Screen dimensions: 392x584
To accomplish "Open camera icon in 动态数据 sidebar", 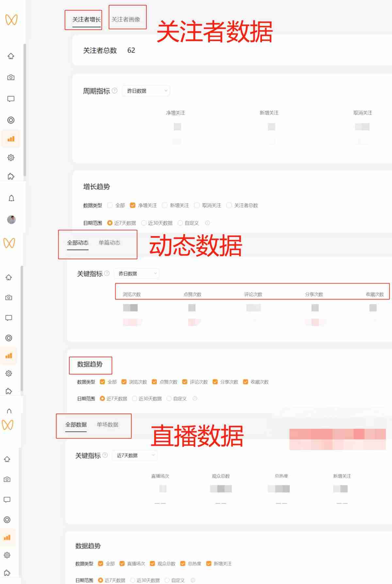I will (x=9, y=298).
